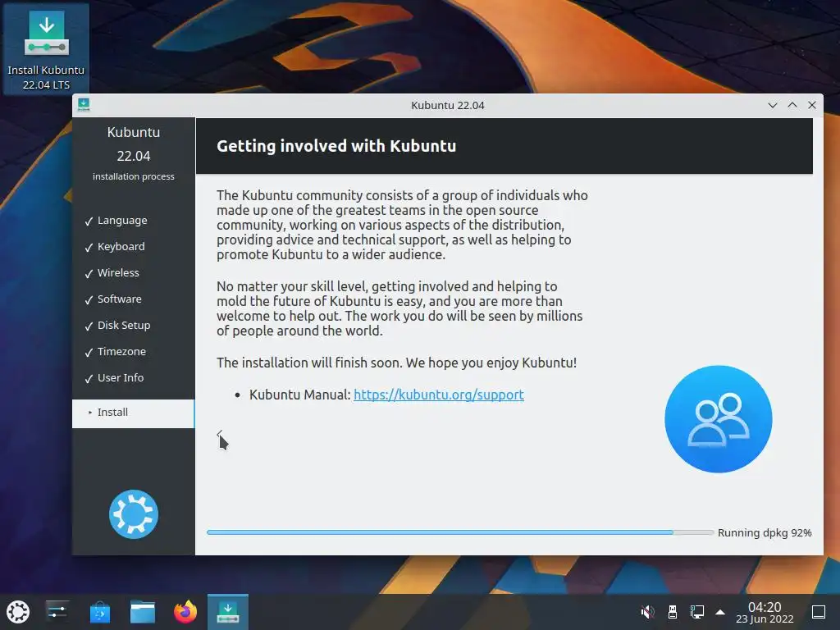840x630 pixels.
Task: Minimize the Kubuntu 22.04 installer window
Action: coord(773,105)
